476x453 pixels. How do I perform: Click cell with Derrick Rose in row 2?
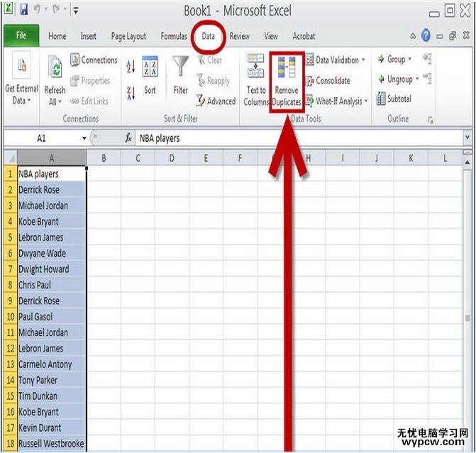[x=52, y=190]
